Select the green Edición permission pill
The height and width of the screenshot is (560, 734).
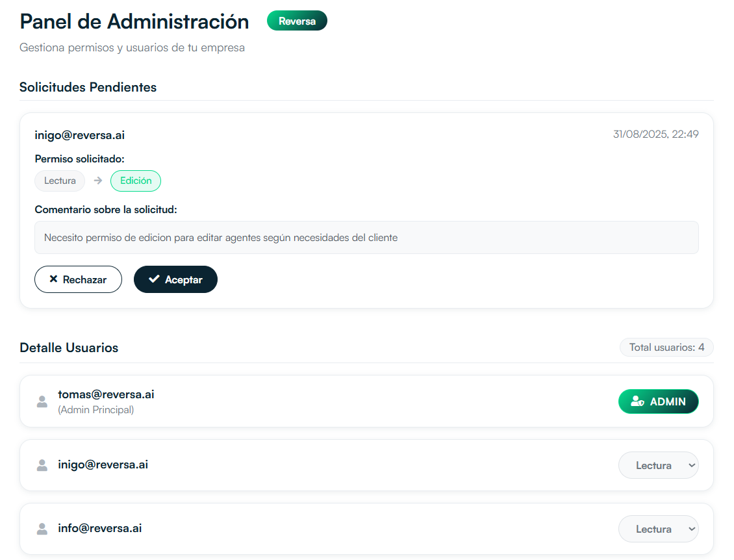(136, 181)
